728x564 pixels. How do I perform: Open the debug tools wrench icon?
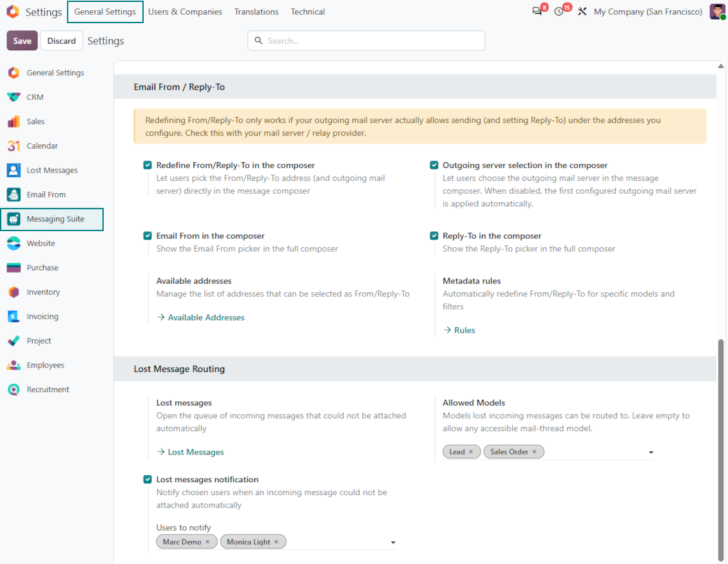582,12
